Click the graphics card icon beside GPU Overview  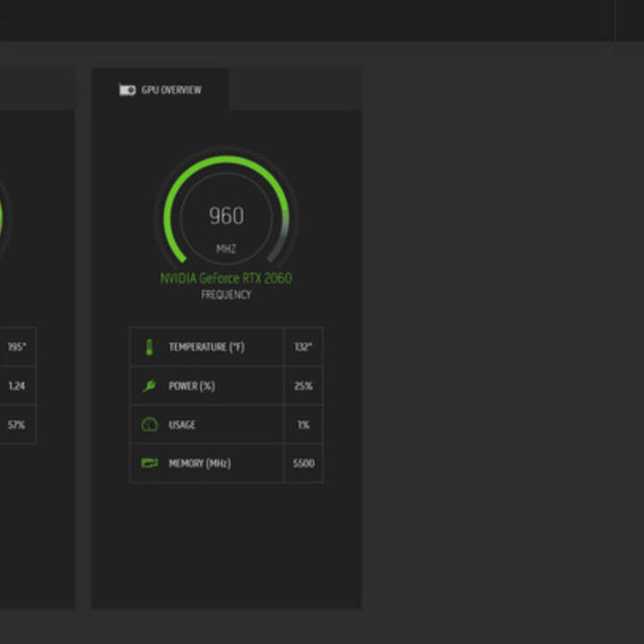coord(127,90)
